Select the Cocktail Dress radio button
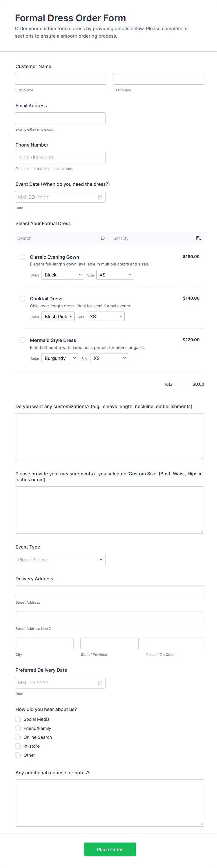Image resolution: width=217 pixels, height=868 pixels. point(23,298)
